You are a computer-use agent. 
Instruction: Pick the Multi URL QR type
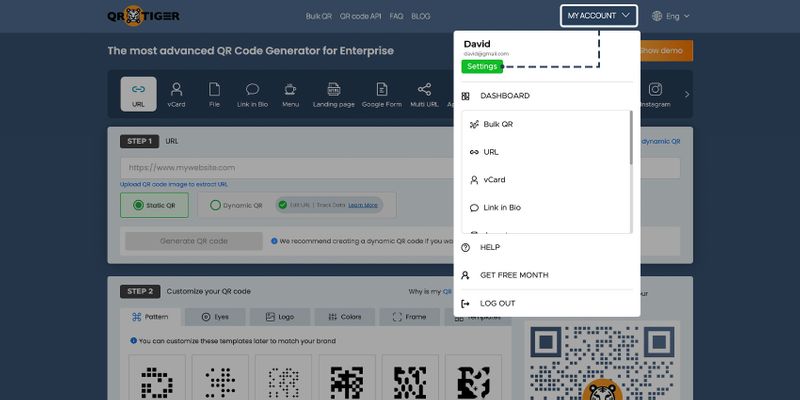pos(424,95)
